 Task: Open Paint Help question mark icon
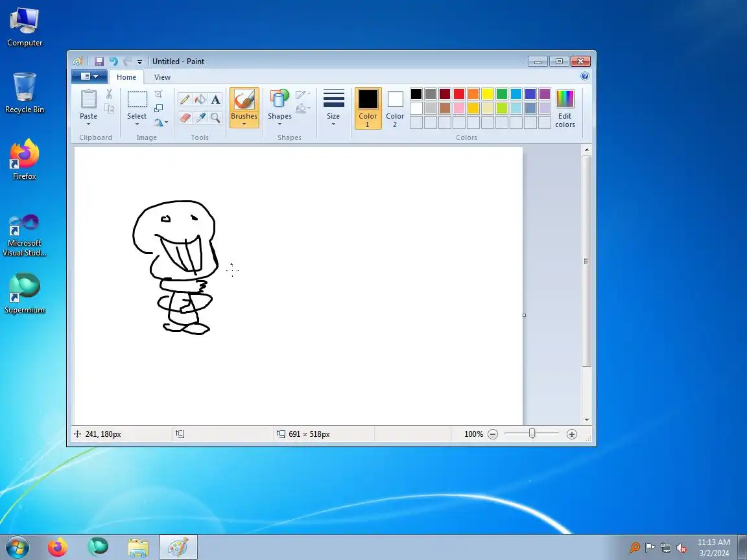coord(585,76)
